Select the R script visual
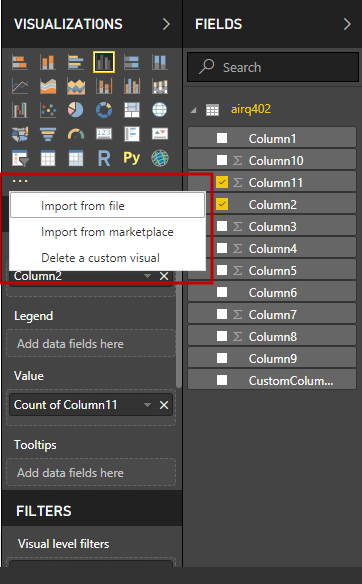 (104, 158)
